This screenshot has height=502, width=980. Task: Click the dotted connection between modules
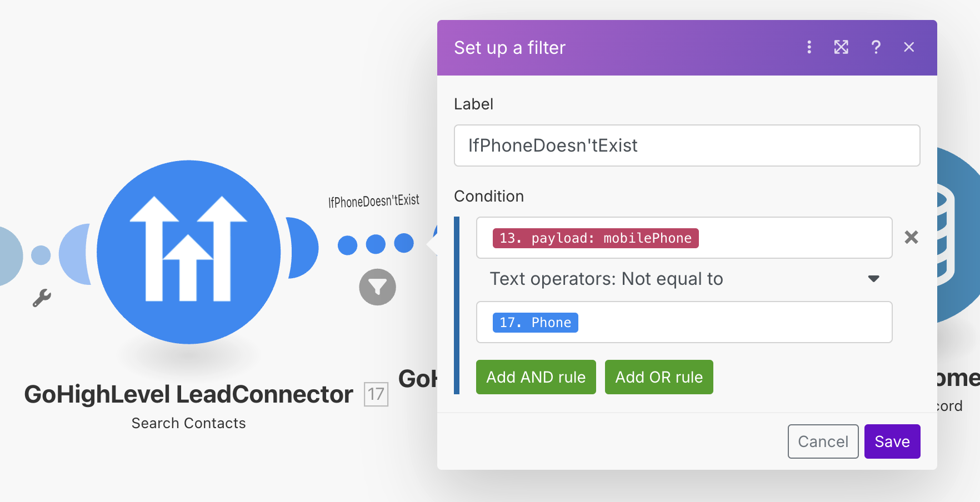click(x=376, y=244)
